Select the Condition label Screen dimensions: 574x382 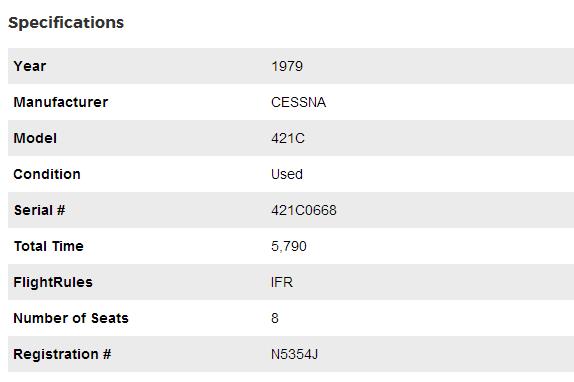click(x=47, y=174)
